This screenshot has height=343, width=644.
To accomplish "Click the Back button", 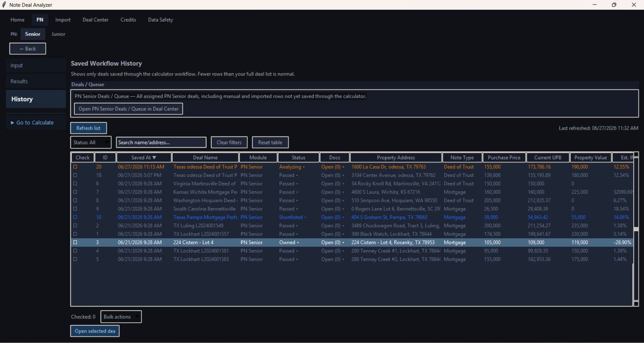I will (x=28, y=49).
